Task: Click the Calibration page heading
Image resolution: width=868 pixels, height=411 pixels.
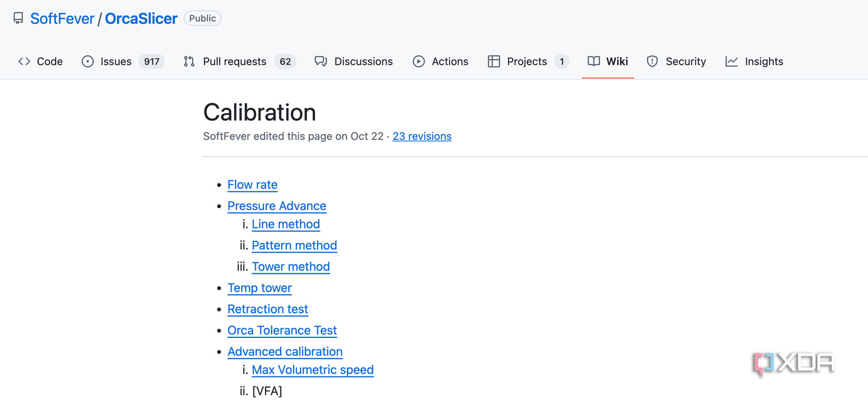Action: [260, 112]
